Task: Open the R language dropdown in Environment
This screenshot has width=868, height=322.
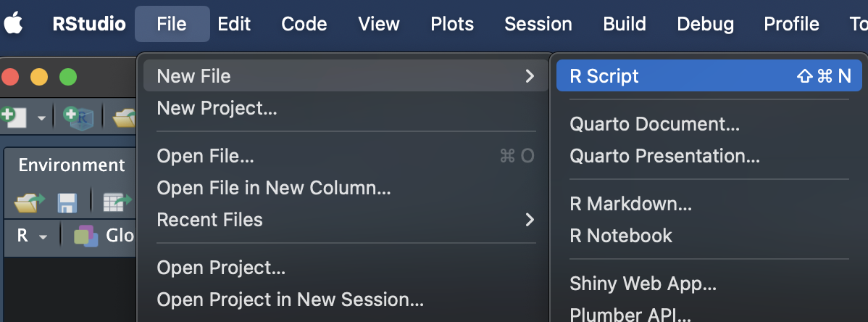Action: [32, 236]
